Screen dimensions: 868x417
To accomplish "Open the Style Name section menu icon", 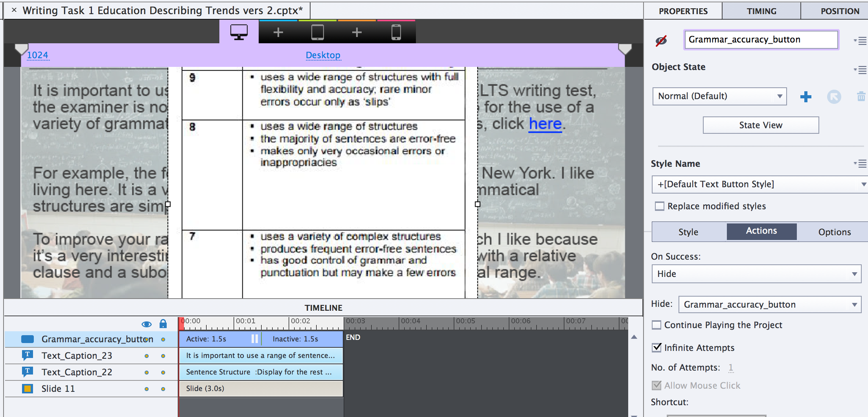I will point(861,164).
